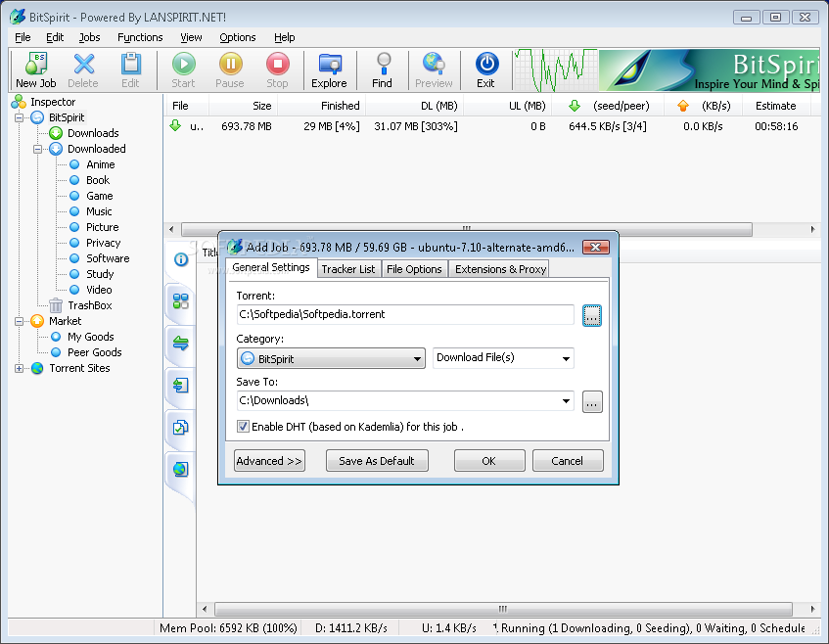Select the Study category
This screenshot has width=829, height=644.
point(100,274)
